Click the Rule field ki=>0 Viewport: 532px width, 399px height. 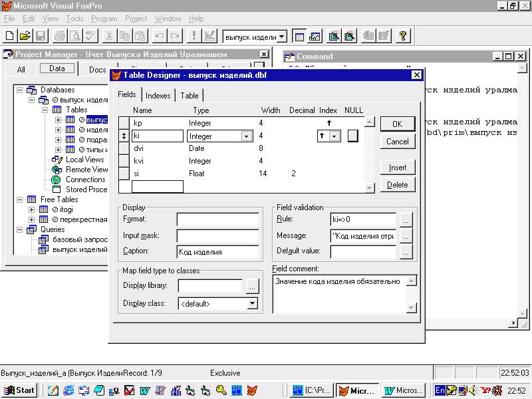pyautogui.click(x=362, y=219)
